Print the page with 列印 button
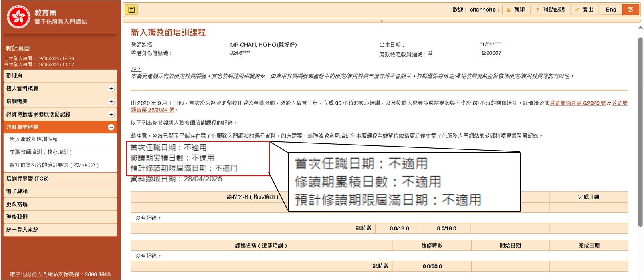 [516, 10]
